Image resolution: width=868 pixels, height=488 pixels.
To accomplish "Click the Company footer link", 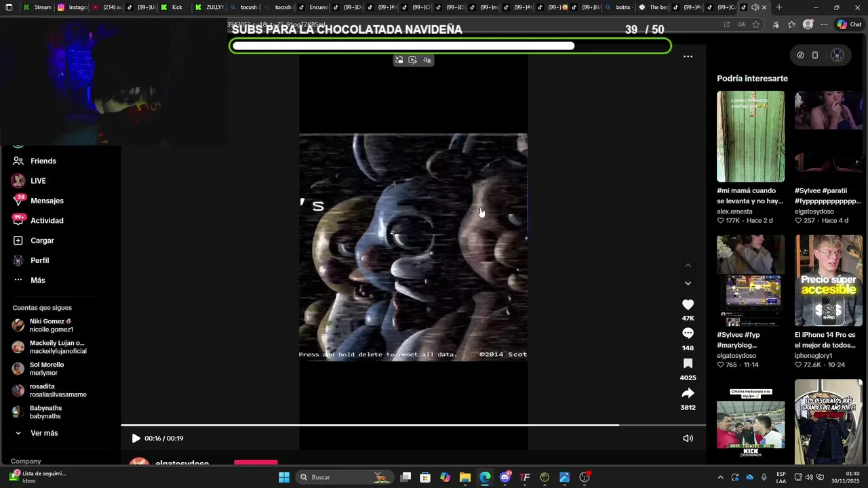I will (x=26, y=462).
